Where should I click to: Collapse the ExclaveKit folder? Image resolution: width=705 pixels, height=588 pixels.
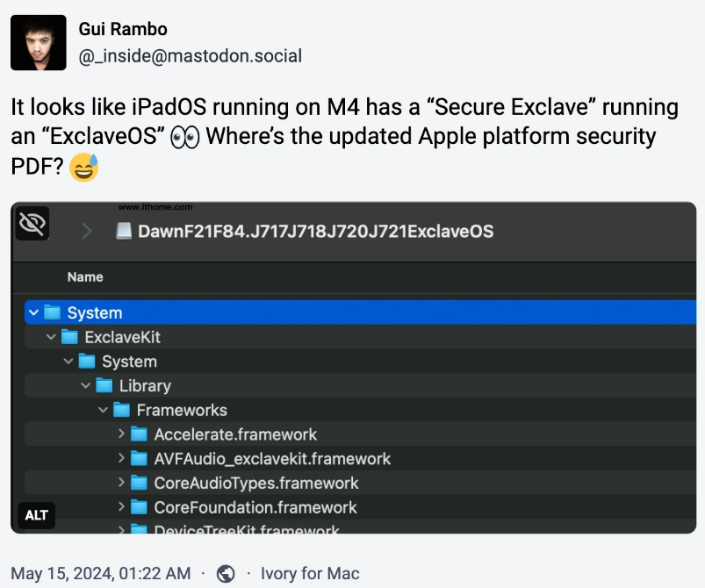pos(51,337)
